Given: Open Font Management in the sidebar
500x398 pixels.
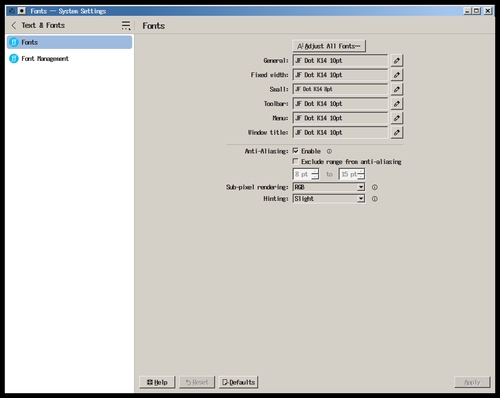Looking at the screenshot, I should click(69, 59).
